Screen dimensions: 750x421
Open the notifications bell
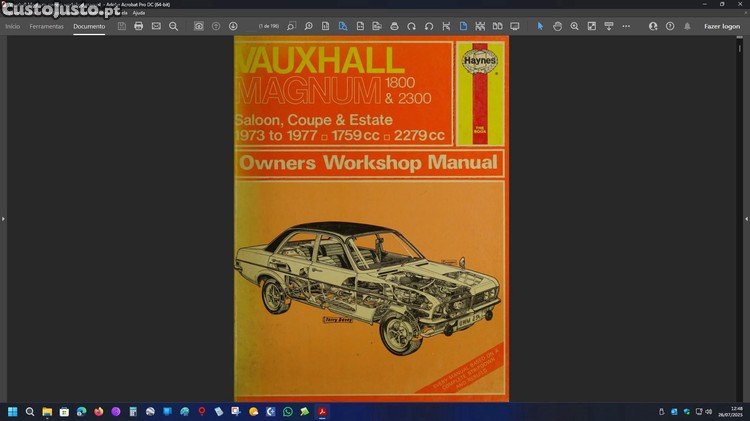(687, 26)
